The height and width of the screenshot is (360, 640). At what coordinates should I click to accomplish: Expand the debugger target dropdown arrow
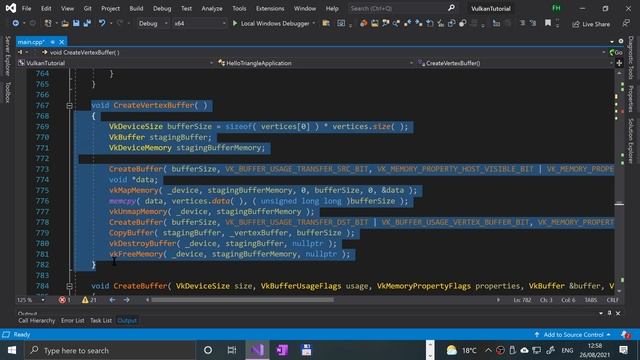point(313,24)
